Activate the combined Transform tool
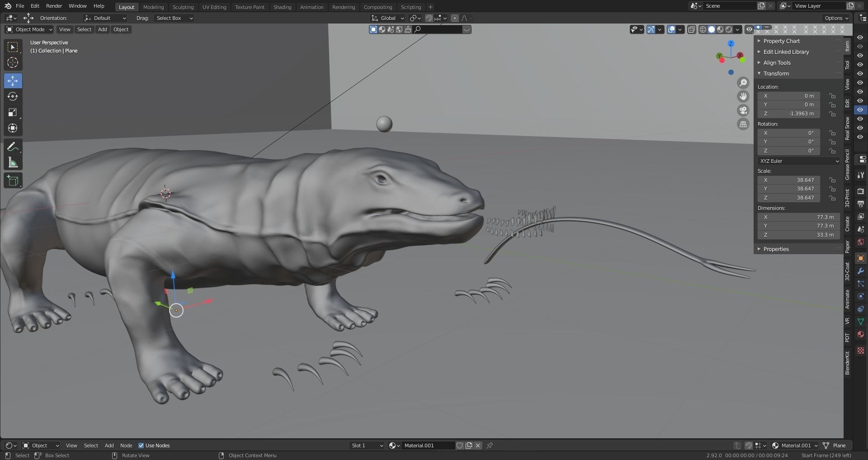This screenshot has height=460, width=868. tap(13, 128)
